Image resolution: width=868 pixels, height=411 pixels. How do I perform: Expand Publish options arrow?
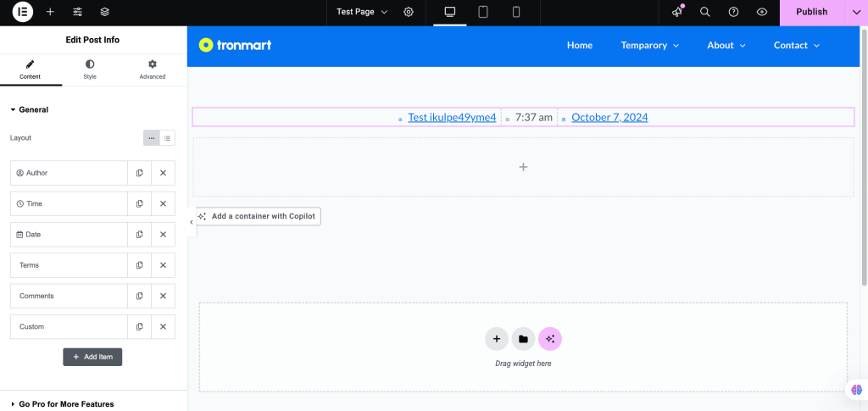click(x=855, y=12)
